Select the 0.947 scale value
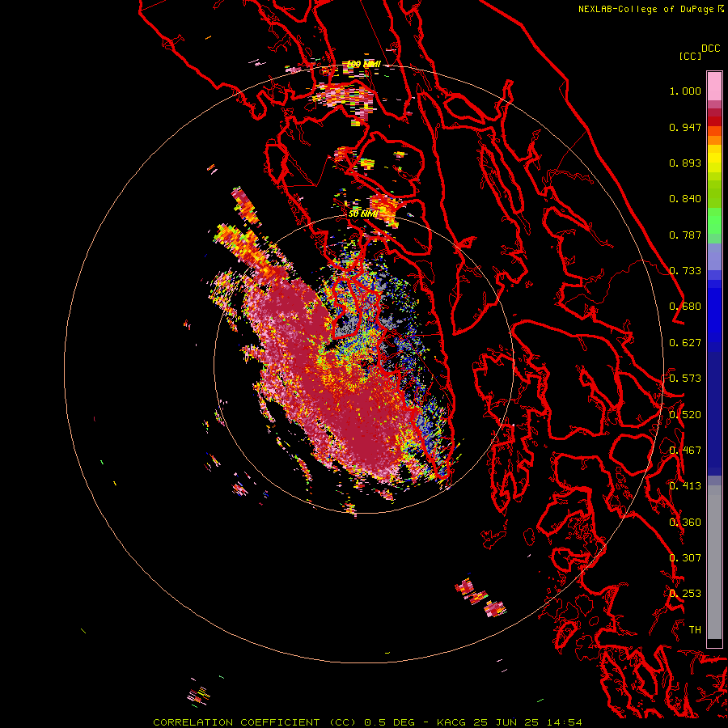This screenshot has height=728, width=728. click(685, 127)
